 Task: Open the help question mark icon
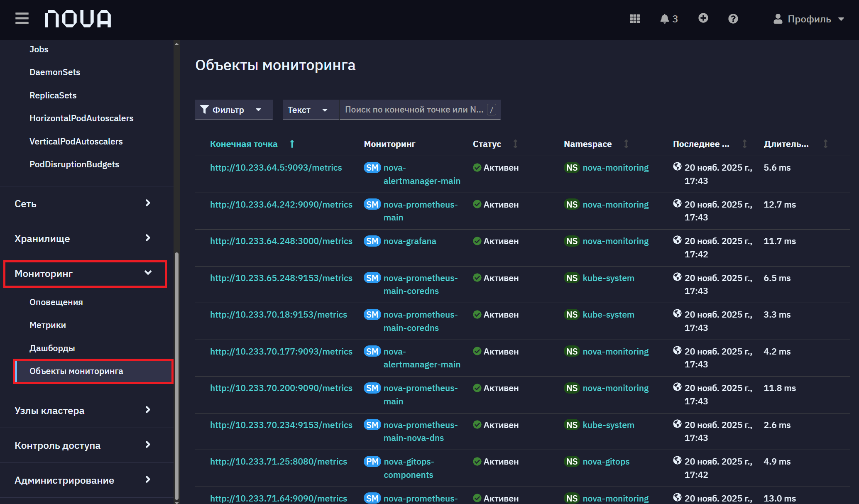[x=733, y=19]
